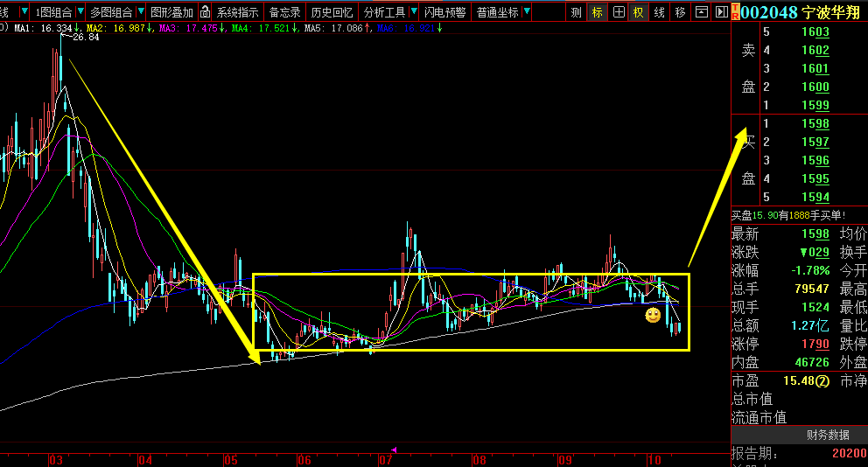Screen dimensions: 868x467
Task: Expand the 1图组合 dropdown arrow
Action: 80,11
